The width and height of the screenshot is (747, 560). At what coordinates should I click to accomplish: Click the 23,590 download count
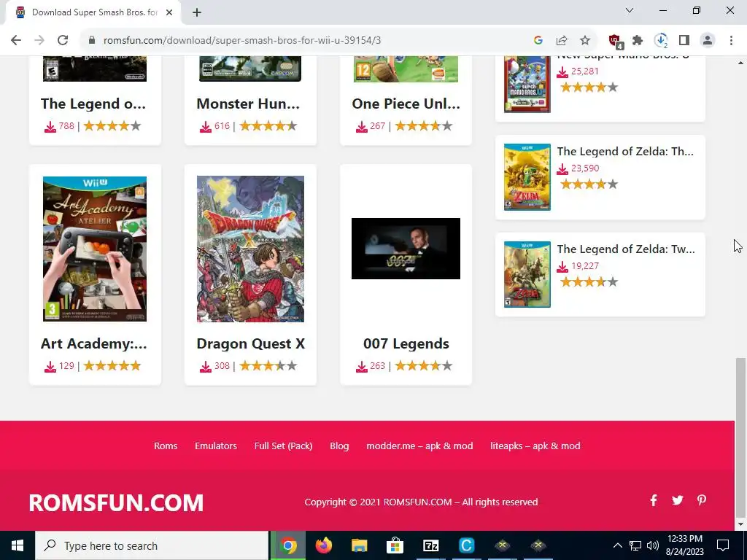pos(585,168)
